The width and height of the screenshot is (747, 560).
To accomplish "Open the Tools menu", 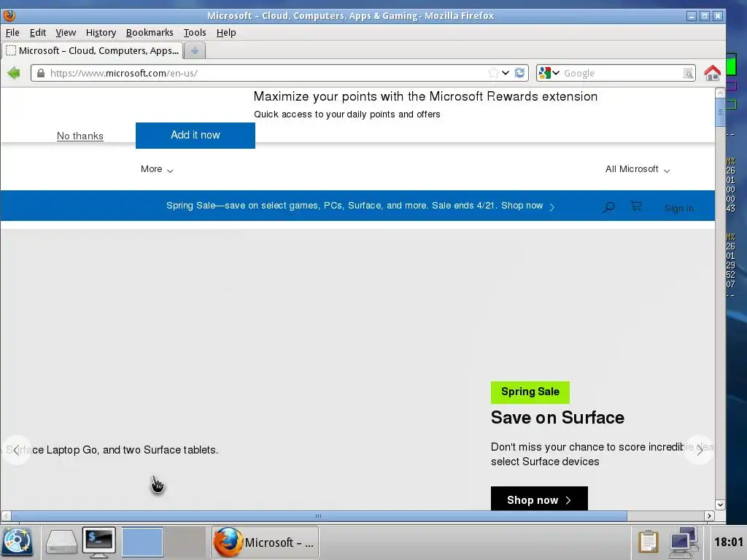I will click(195, 32).
